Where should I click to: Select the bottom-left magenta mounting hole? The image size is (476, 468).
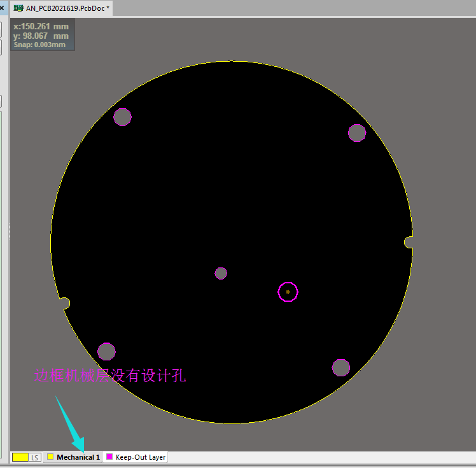coord(106,351)
